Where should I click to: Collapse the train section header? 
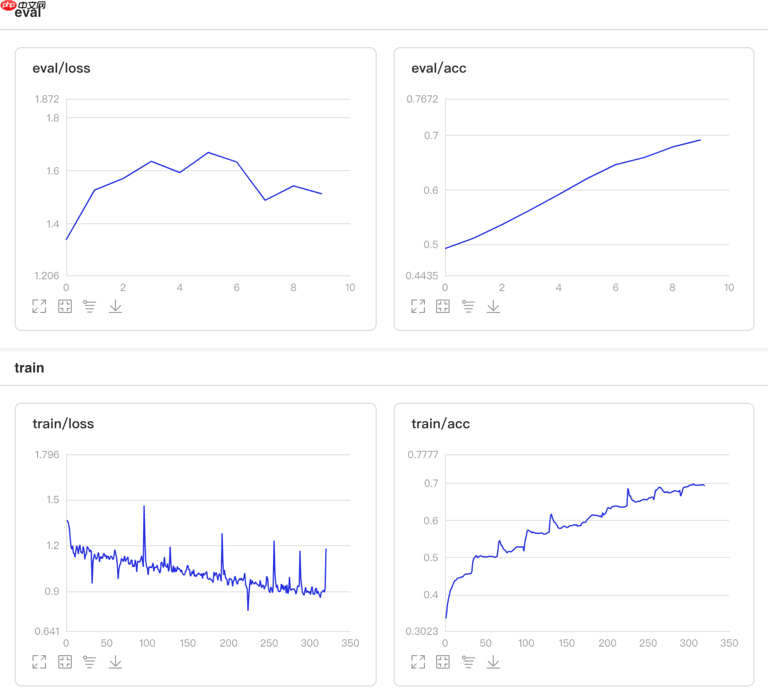point(29,368)
